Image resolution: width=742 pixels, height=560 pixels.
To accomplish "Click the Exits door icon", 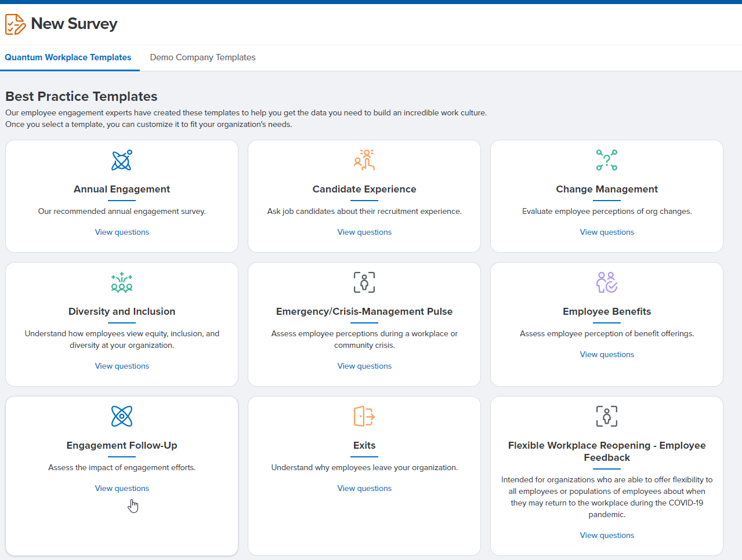I will [364, 416].
